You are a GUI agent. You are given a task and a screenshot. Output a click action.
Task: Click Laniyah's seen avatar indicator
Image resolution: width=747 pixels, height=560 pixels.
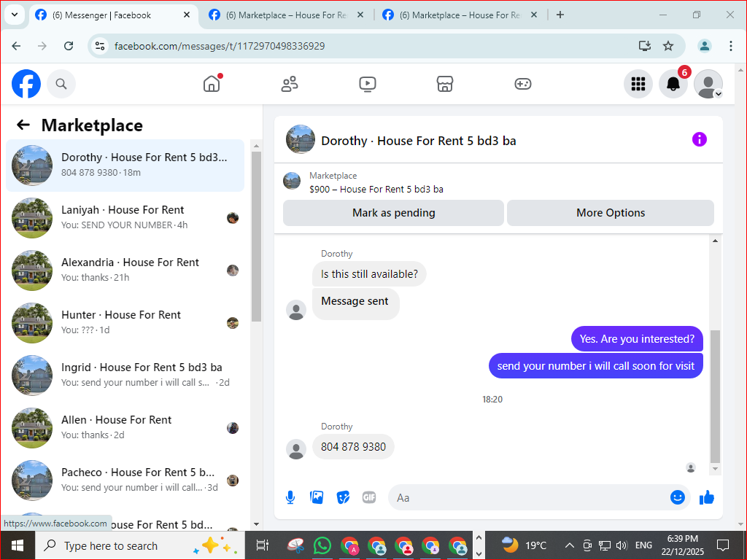(233, 218)
